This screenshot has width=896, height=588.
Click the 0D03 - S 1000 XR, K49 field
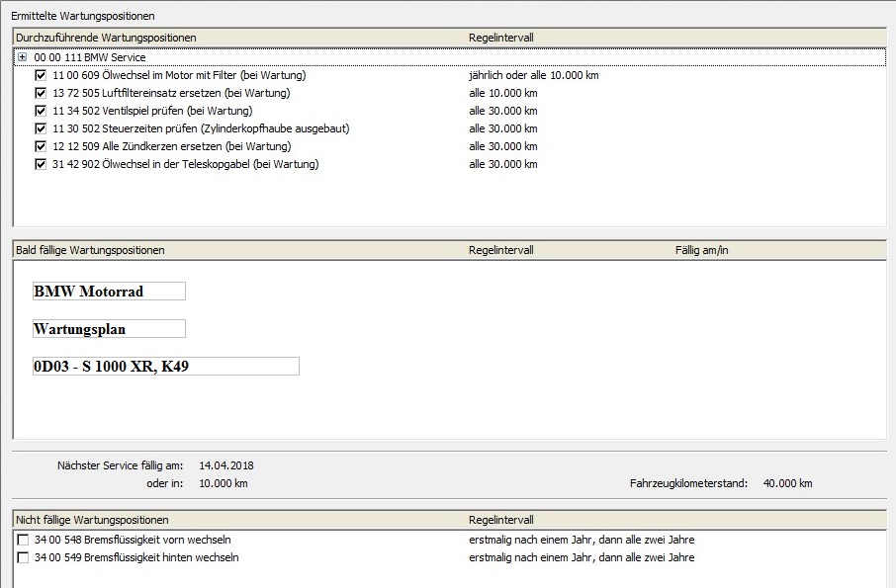pyautogui.click(x=165, y=367)
